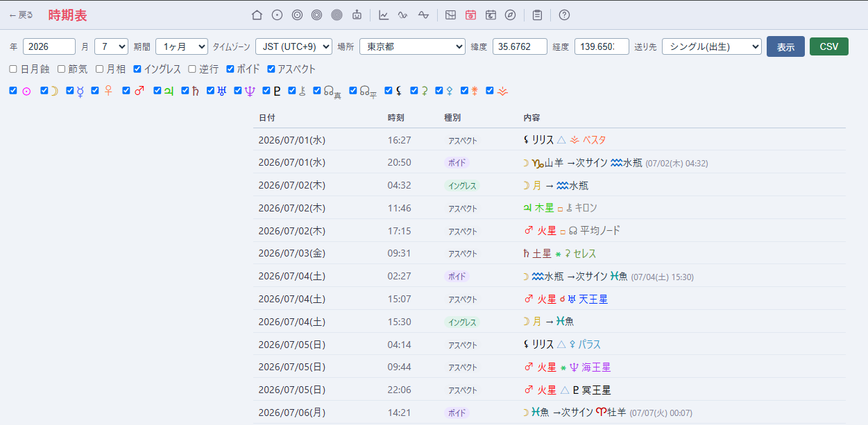Toggle the Pallas symbol checkbox

(x=439, y=90)
